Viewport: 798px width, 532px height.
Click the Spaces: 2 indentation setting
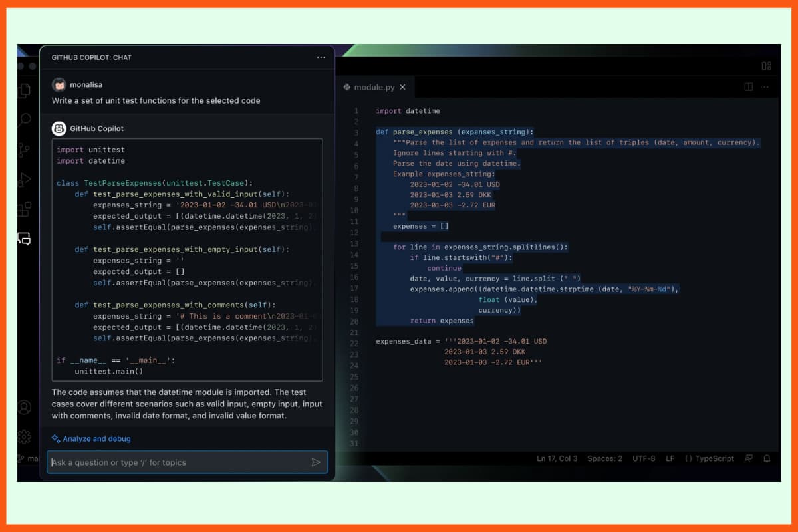(x=605, y=458)
